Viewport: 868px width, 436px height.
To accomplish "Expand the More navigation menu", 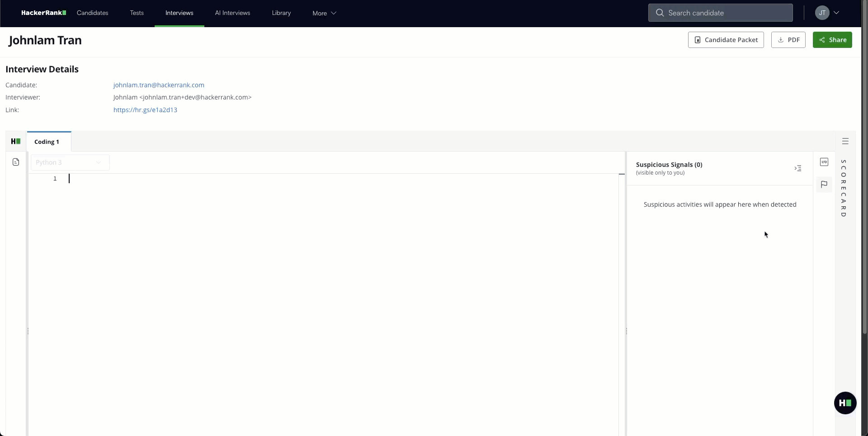I will coord(324,13).
